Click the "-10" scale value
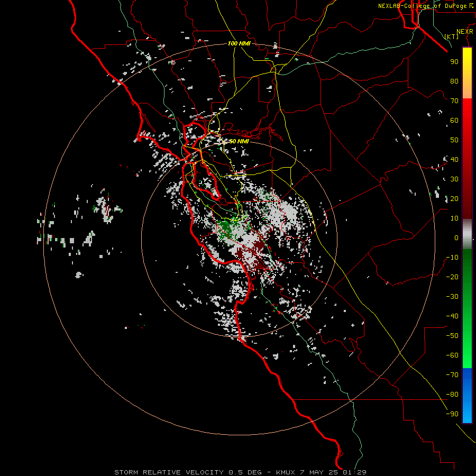Screen dimensions: 476x476 pos(452,258)
